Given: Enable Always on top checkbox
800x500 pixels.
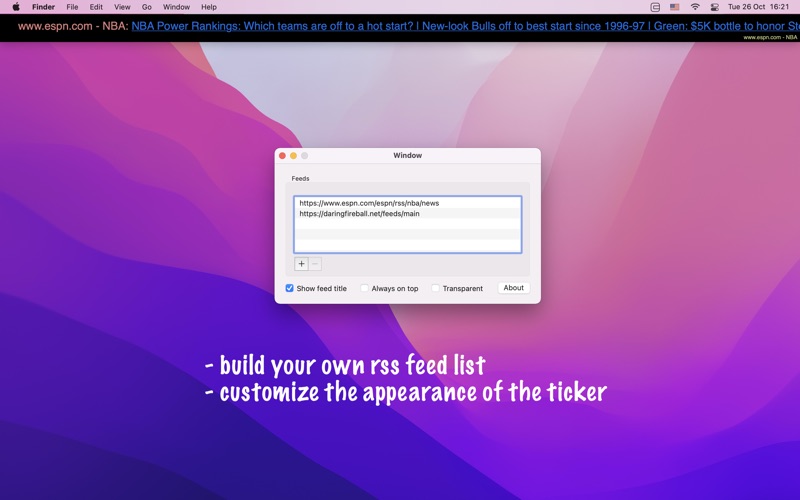Looking at the screenshot, I should point(364,288).
